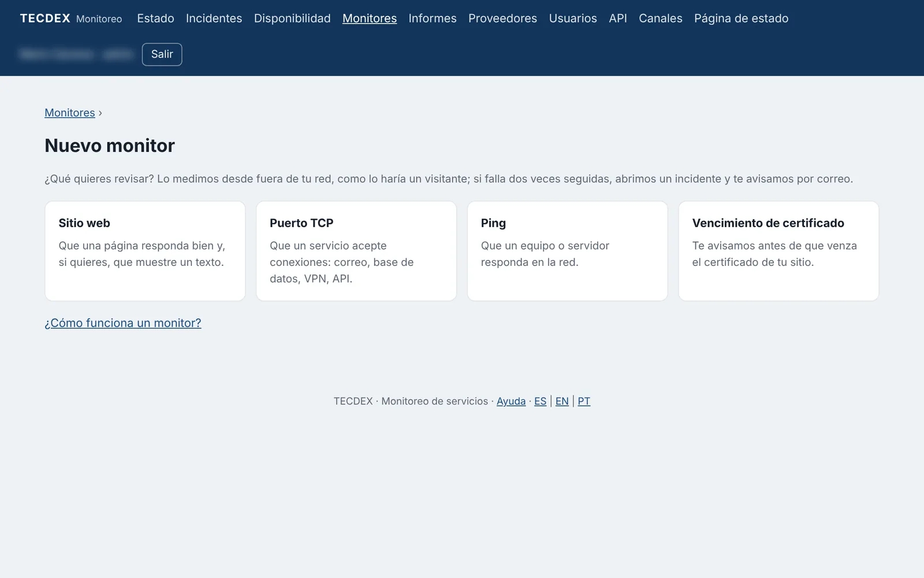924x578 pixels.
Task: Go to Página de estado
Action: [x=741, y=18]
